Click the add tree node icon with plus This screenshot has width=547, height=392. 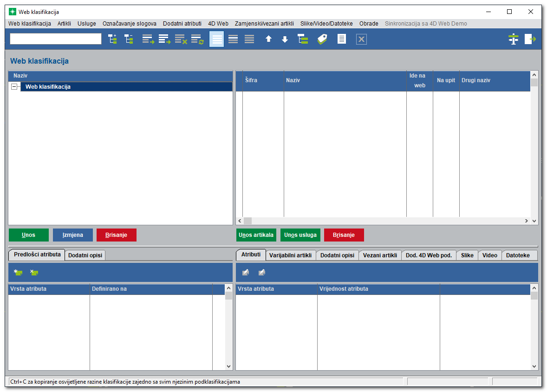pyautogui.click(x=112, y=39)
